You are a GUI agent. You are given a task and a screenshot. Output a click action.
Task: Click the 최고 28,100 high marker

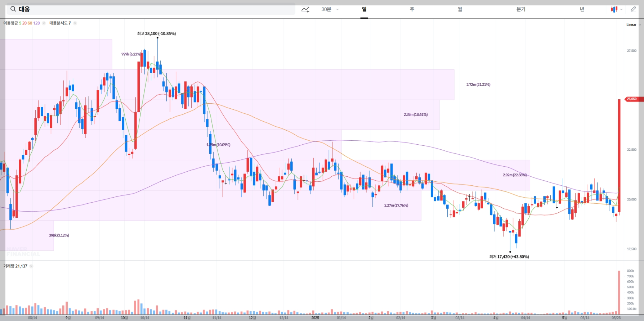156,33
